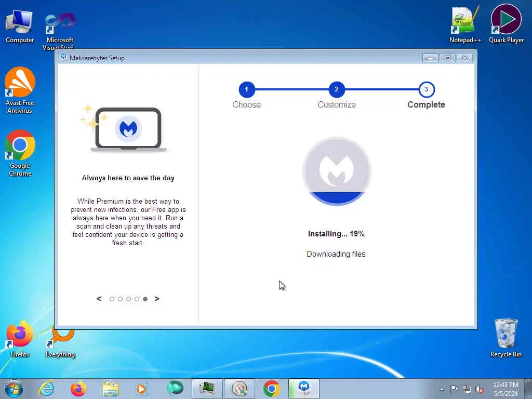
Task: Open Firefox from the taskbar
Action: (78, 389)
